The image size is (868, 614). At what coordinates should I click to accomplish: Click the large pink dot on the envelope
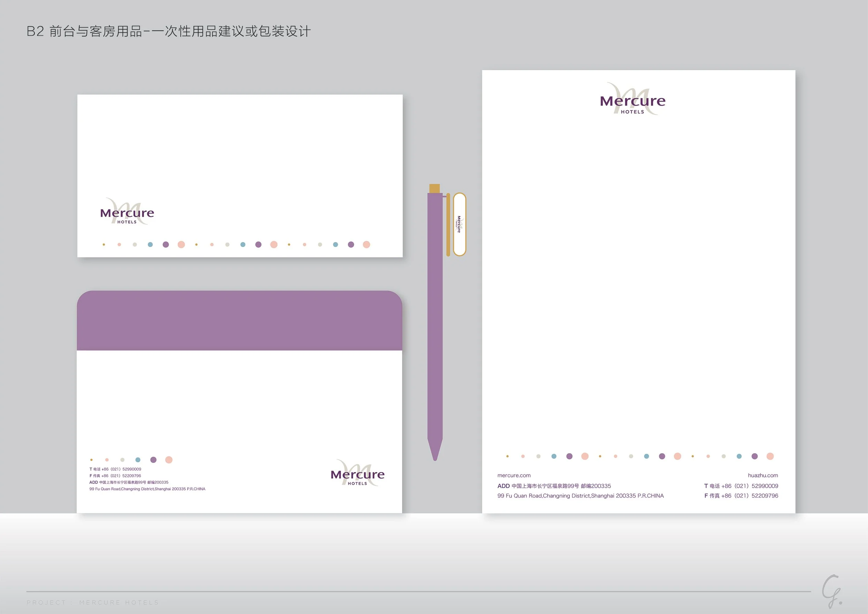pos(169,460)
